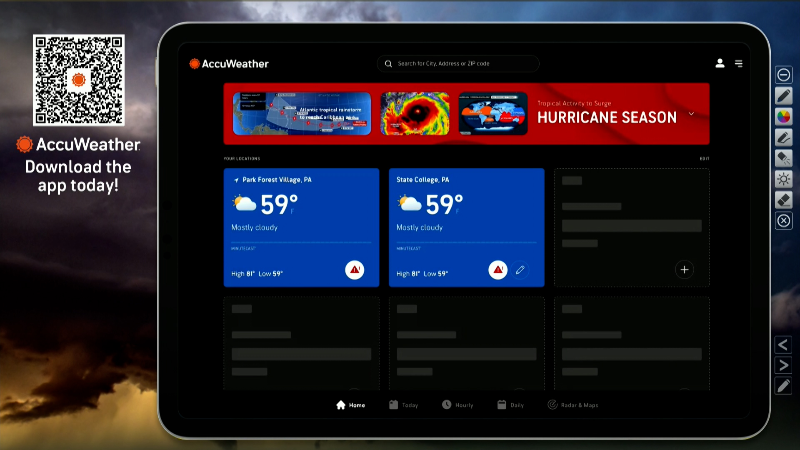The height and width of the screenshot is (450, 800).
Task: Open the Park Forest Village, PA location name
Action: pyautogui.click(x=277, y=180)
